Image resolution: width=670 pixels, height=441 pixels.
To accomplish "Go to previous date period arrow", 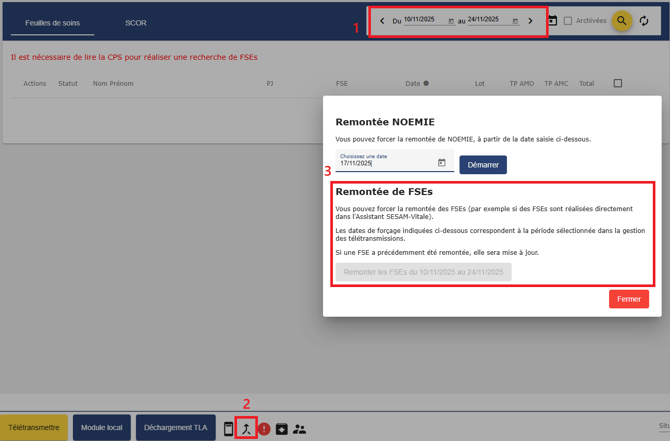I will click(x=382, y=21).
